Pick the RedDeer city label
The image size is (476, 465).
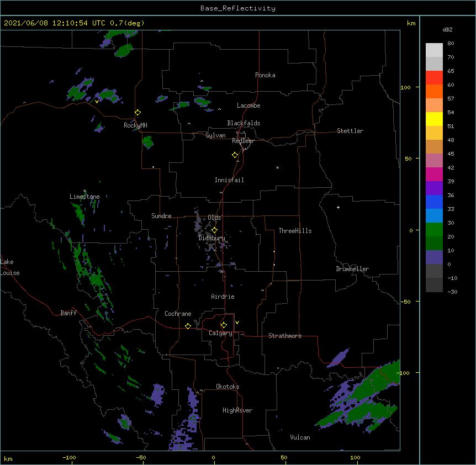pos(243,141)
